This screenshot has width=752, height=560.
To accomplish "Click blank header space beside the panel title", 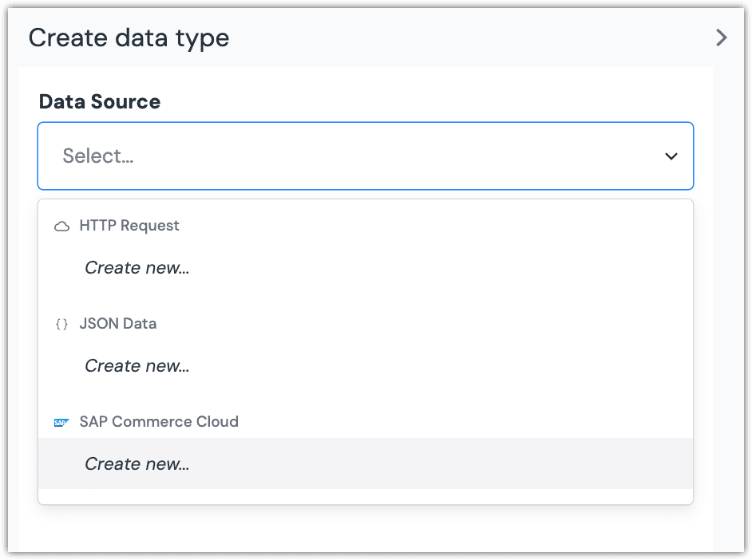I will point(470,37).
